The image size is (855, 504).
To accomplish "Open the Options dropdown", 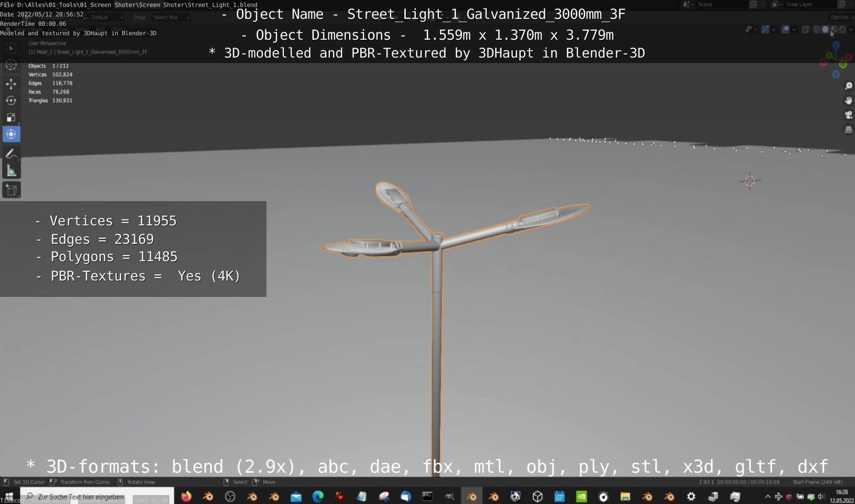I will [842, 17].
